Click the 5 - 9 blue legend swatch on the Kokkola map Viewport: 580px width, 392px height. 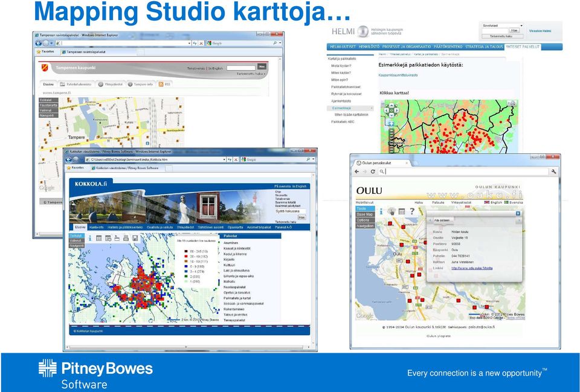tap(185, 266)
